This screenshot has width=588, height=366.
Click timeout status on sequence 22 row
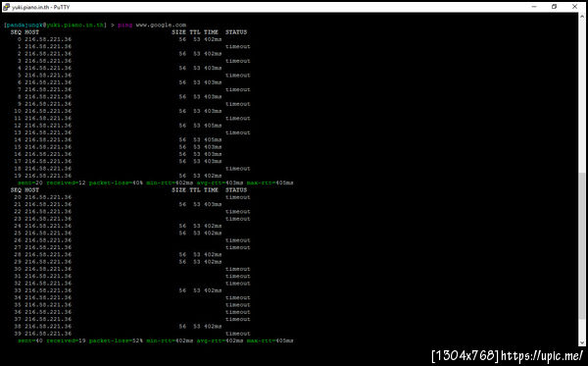click(x=238, y=211)
